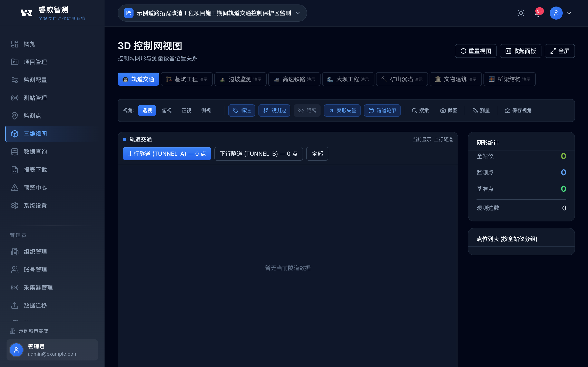Enter fullscreen with the 全屏 button

pos(559,51)
